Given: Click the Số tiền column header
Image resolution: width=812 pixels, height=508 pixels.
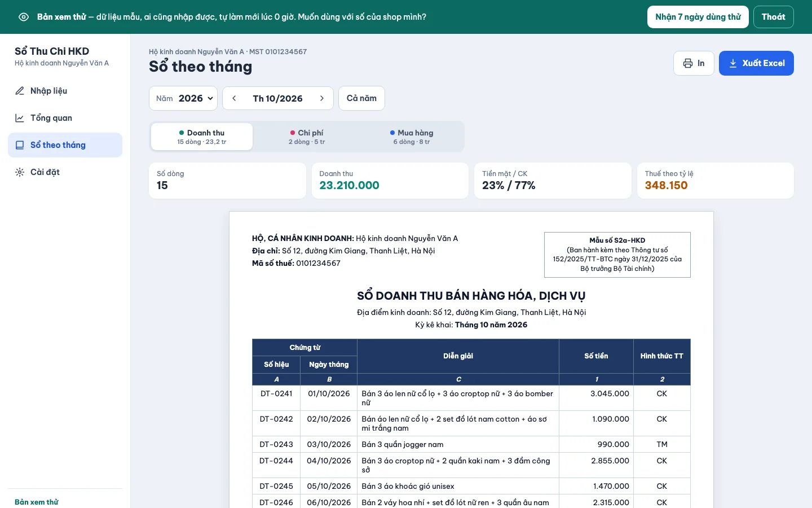Looking at the screenshot, I should 596,356.
